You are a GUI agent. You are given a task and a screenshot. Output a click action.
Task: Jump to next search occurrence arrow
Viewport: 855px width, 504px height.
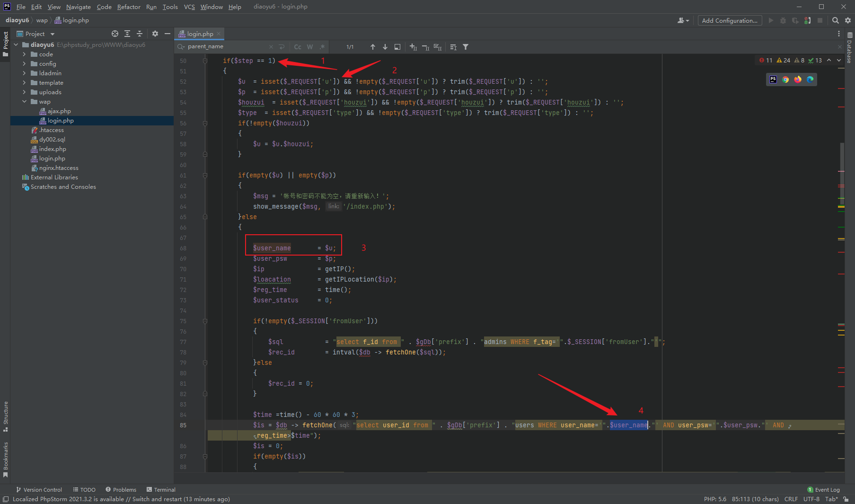pyautogui.click(x=385, y=47)
